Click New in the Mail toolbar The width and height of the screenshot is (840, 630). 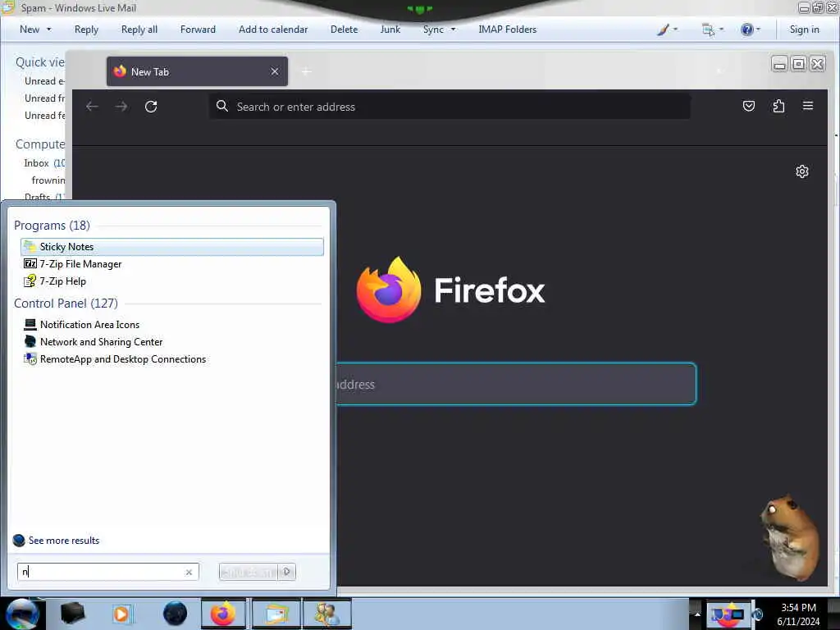[30, 30]
